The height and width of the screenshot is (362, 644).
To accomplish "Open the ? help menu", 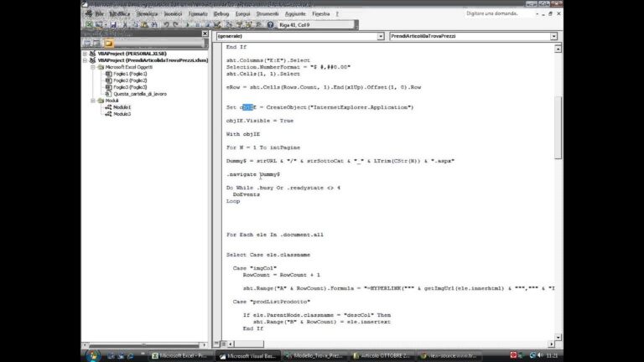I will [337, 14].
